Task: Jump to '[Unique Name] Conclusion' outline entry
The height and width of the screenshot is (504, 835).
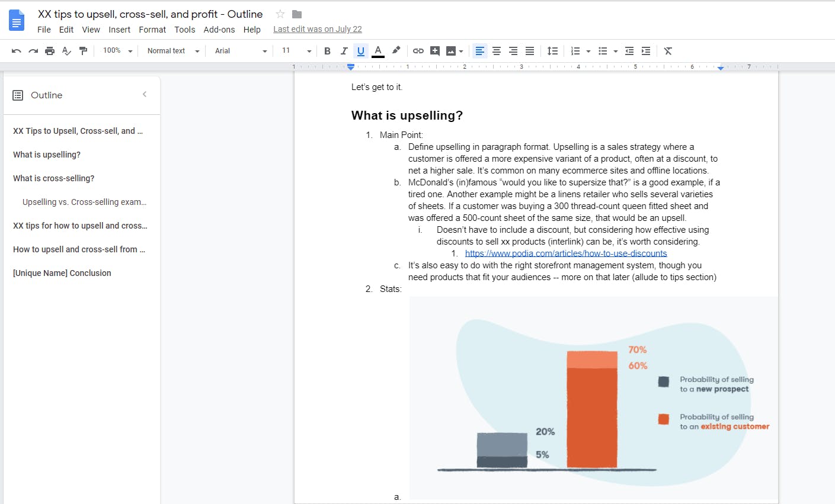Action: [x=62, y=273]
